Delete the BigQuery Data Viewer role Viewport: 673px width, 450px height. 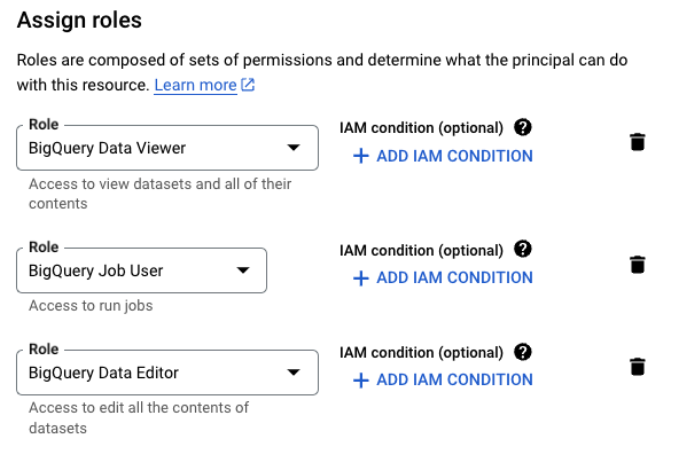click(x=637, y=142)
